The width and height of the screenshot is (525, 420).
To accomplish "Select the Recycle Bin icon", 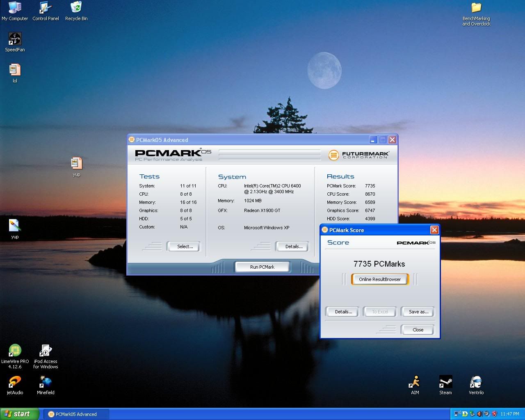I will pyautogui.click(x=76, y=11).
